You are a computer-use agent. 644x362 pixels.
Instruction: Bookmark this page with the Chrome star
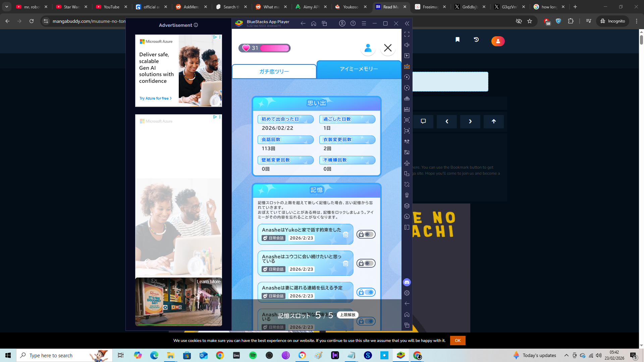tap(530, 21)
